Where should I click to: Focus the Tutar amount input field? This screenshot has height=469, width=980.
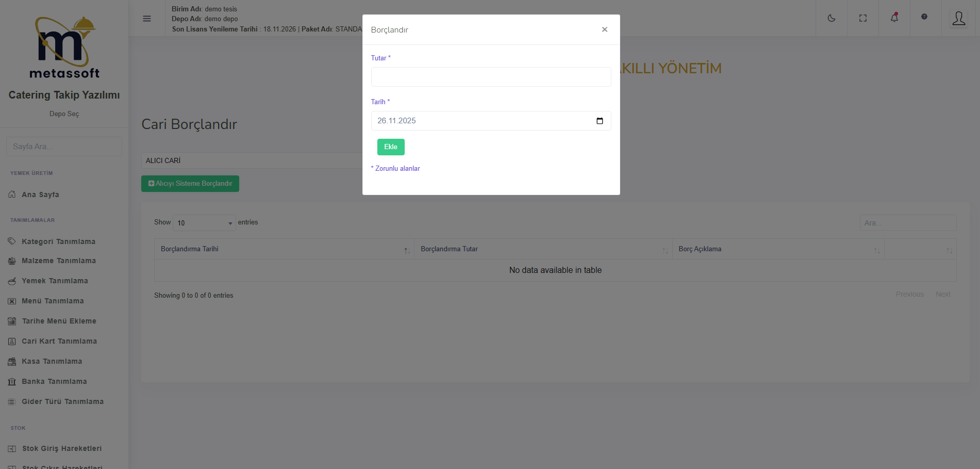491,77
